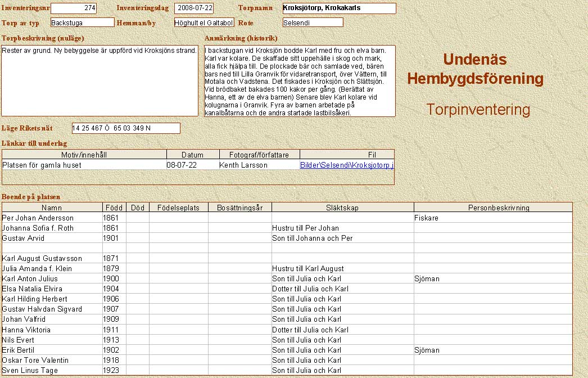Click inside the Anmärkning (historik) text box
Image resolution: width=588 pixels, height=378 pixels.
point(299,80)
